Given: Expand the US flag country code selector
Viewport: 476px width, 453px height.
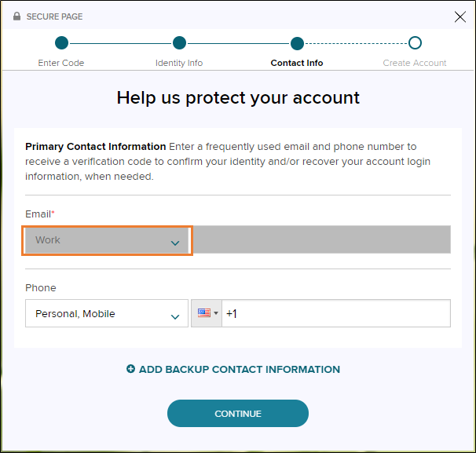Looking at the screenshot, I should click(x=207, y=313).
